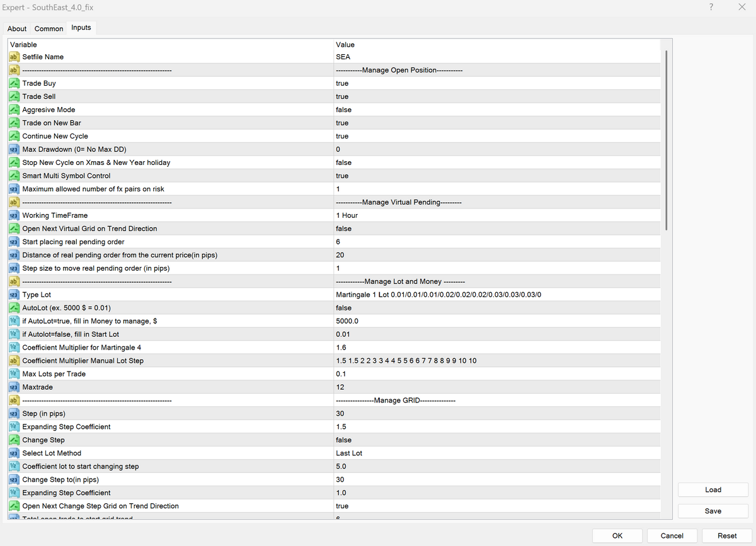Toggle Smart Multi Symbol Control value

point(342,176)
